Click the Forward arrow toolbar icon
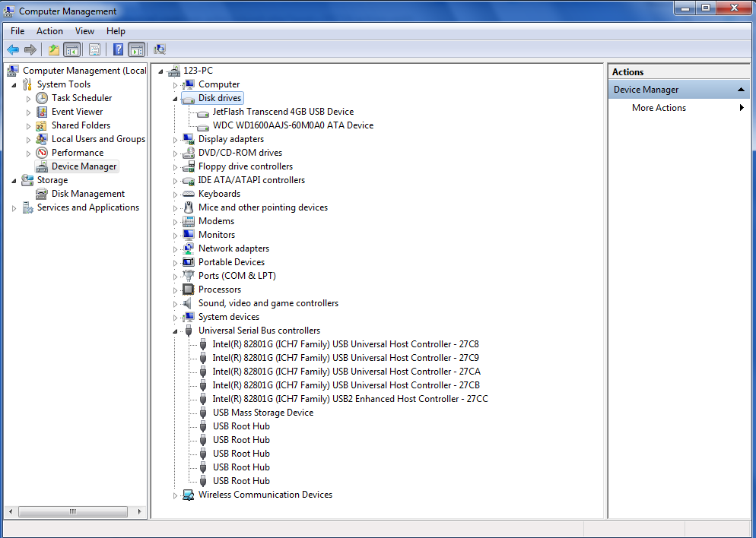756x538 pixels. click(x=30, y=49)
